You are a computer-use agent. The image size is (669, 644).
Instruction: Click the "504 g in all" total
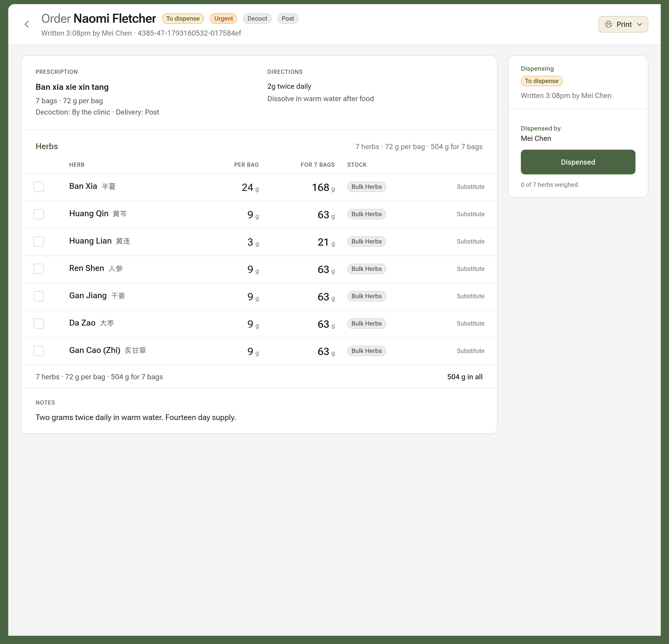465,377
